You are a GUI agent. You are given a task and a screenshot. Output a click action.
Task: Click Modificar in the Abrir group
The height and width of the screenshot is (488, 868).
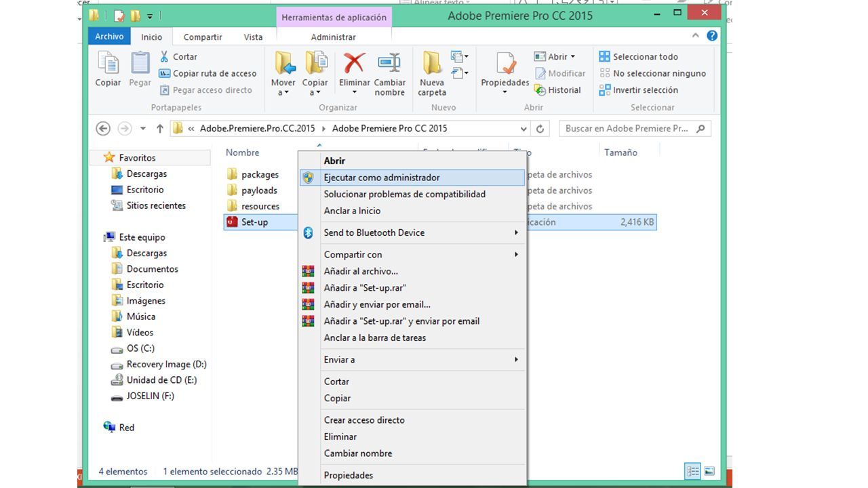click(x=560, y=73)
